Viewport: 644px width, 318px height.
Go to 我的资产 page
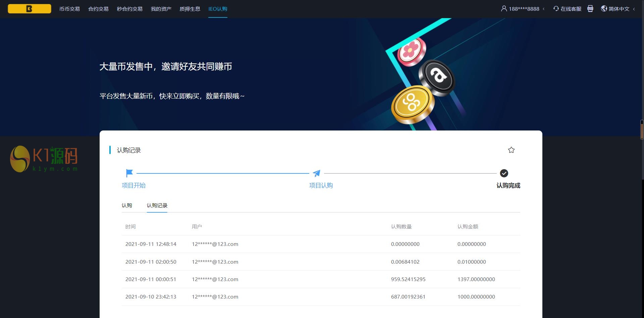(x=161, y=9)
